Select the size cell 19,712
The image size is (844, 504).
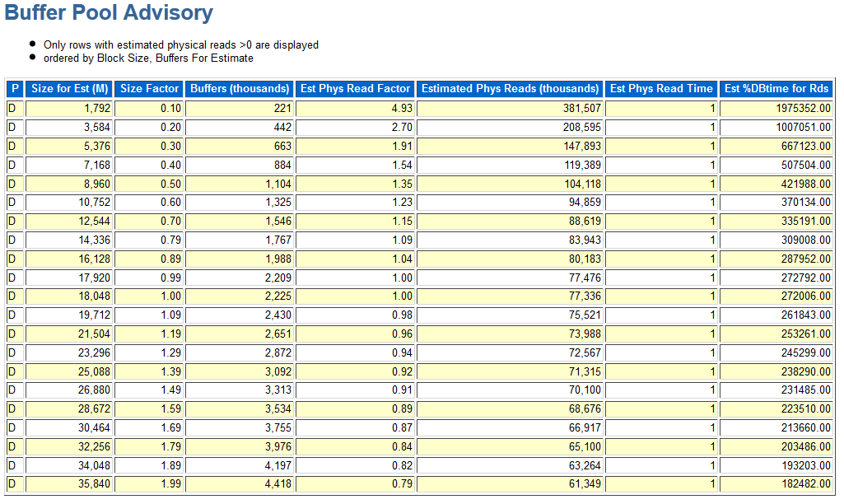[x=69, y=315]
